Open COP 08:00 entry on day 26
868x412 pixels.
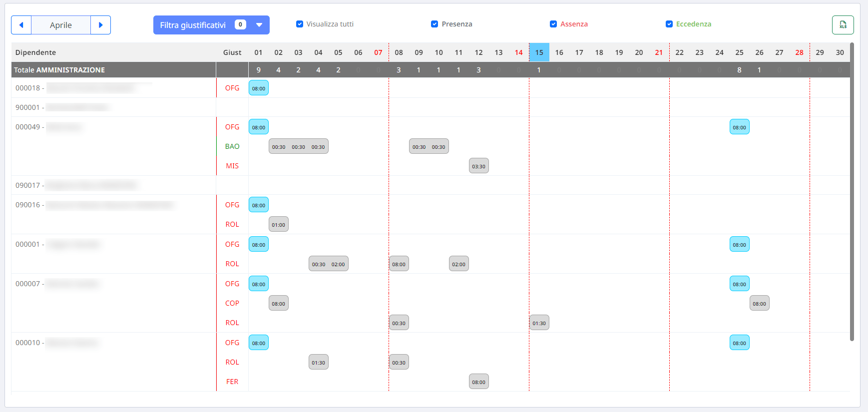(759, 304)
